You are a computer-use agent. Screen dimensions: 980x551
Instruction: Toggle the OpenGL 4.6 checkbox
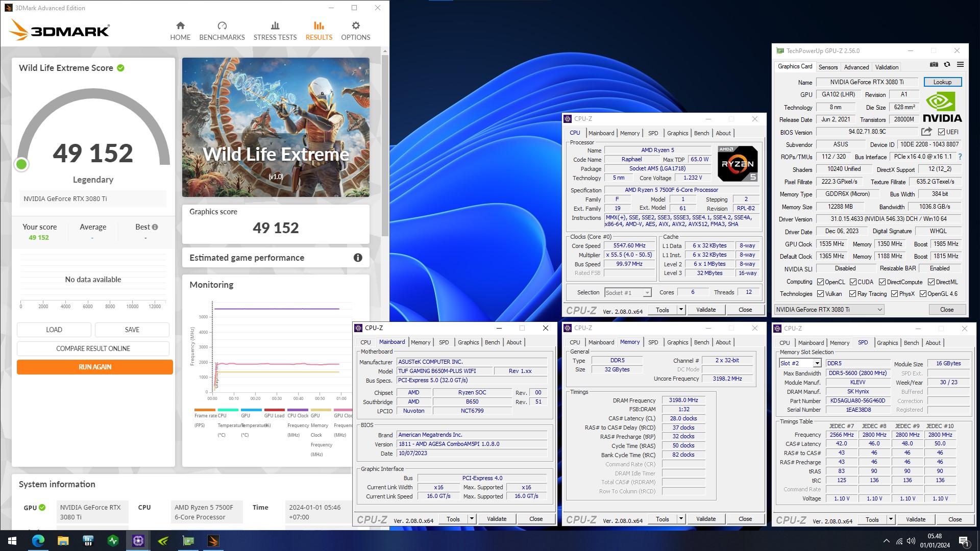(x=923, y=294)
